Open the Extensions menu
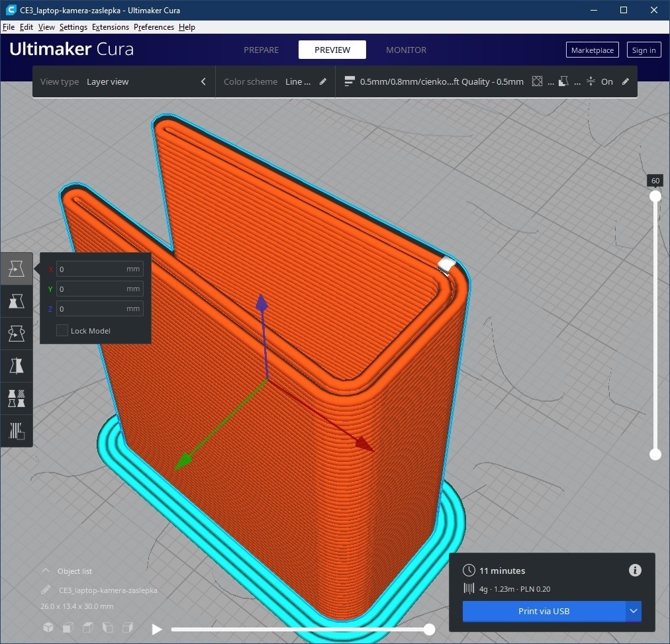This screenshot has height=644, width=670. [110, 27]
